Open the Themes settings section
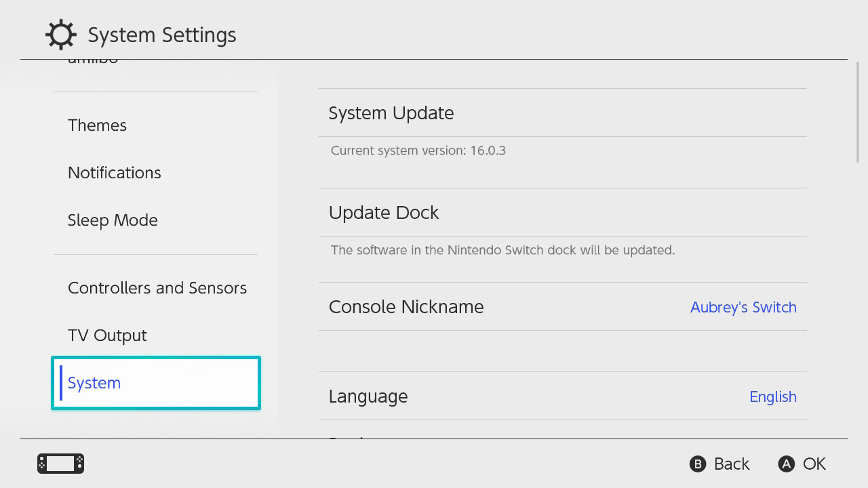Screen dimensions: 868x488 (x=97, y=125)
